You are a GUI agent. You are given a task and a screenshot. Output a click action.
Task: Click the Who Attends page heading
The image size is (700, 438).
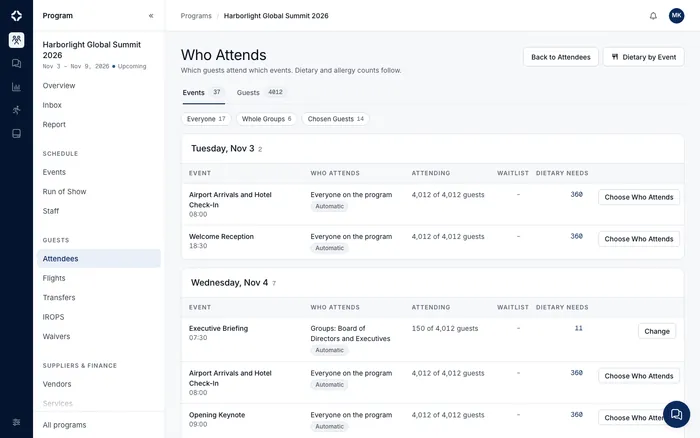point(224,55)
